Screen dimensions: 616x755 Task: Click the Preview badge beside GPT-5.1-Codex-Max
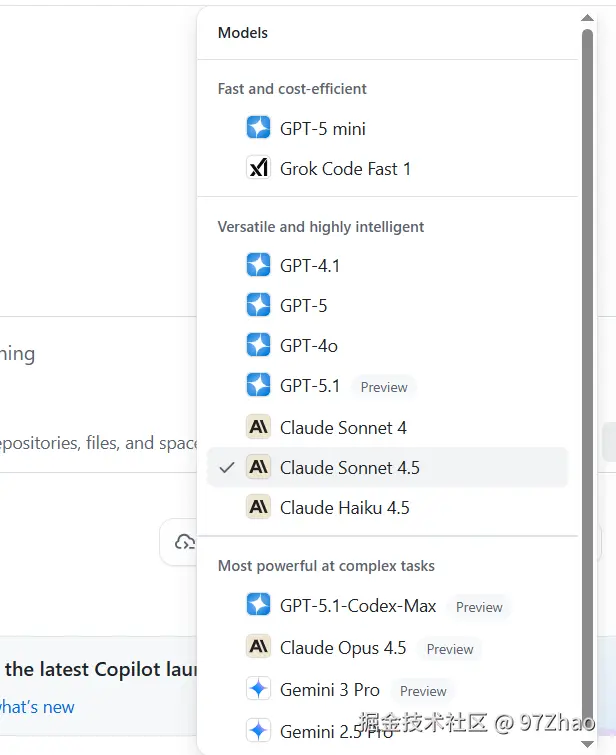click(479, 607)
